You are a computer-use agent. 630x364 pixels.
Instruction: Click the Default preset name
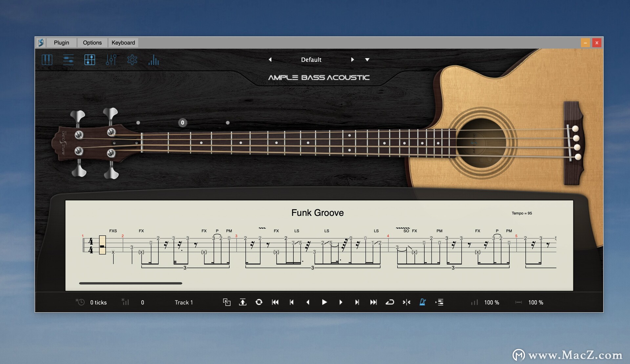coord(311,60)
